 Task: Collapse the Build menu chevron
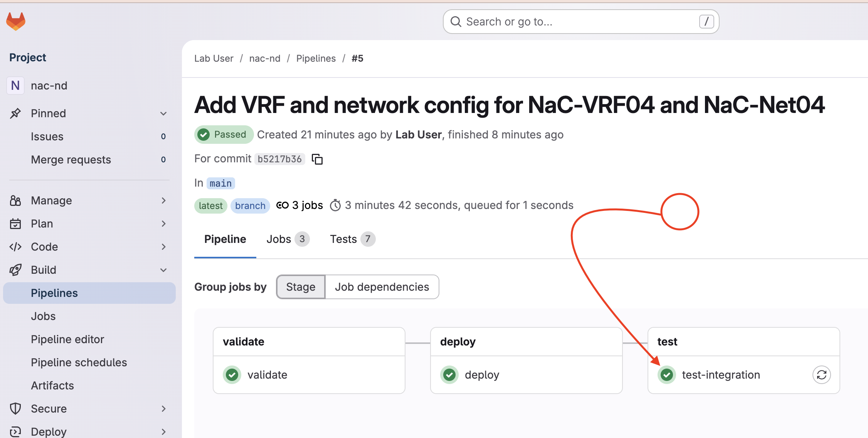163,270
